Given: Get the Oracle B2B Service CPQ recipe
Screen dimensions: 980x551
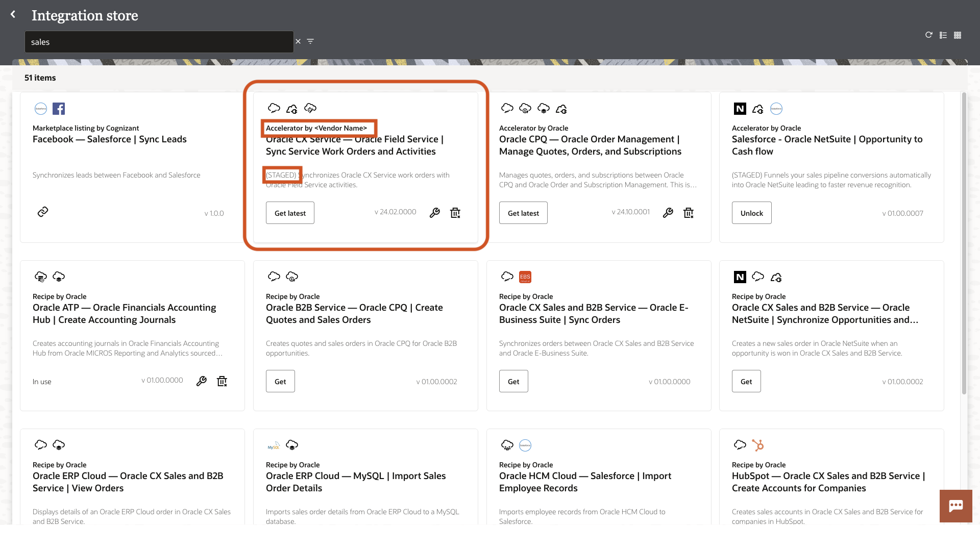Looking at the screenshot, I should click(x=280, y=382).
